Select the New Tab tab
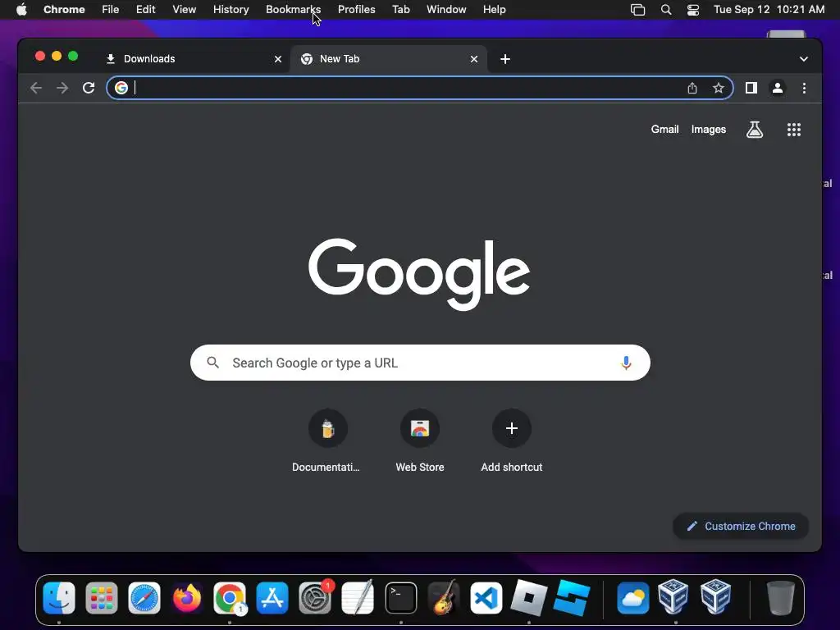Image resolution: width=840 pixels, height=630 pixels. [389, 59]
